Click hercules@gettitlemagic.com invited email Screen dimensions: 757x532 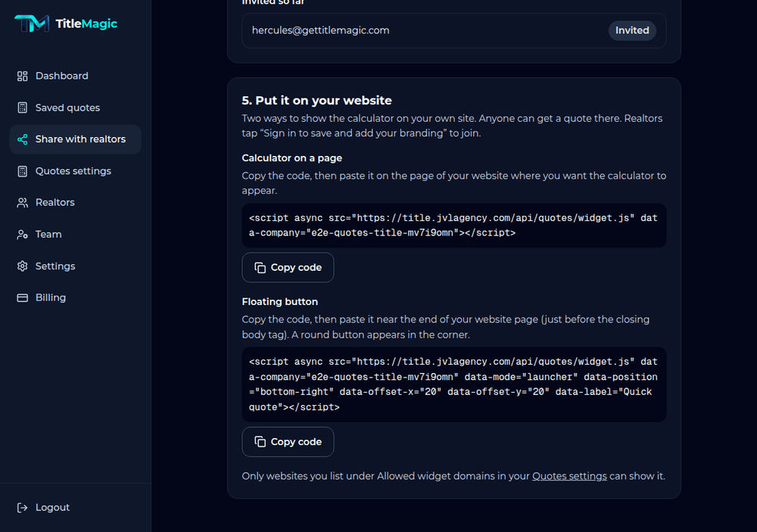click(320, 30)
